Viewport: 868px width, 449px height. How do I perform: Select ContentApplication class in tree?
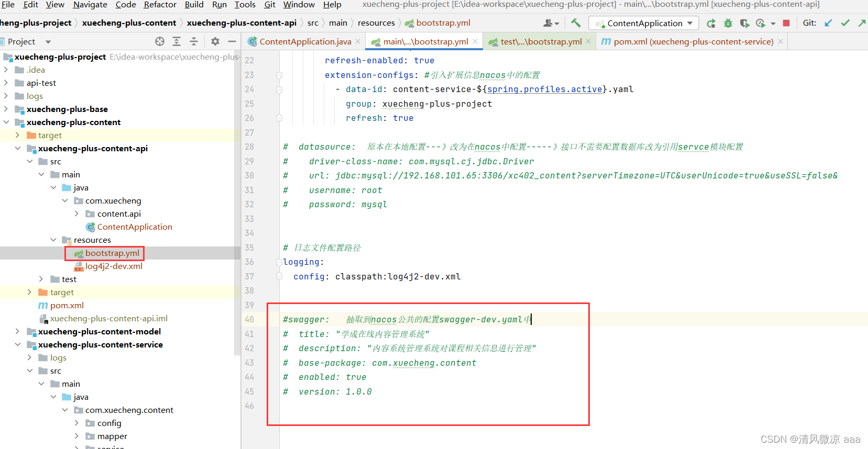[134, 227]
